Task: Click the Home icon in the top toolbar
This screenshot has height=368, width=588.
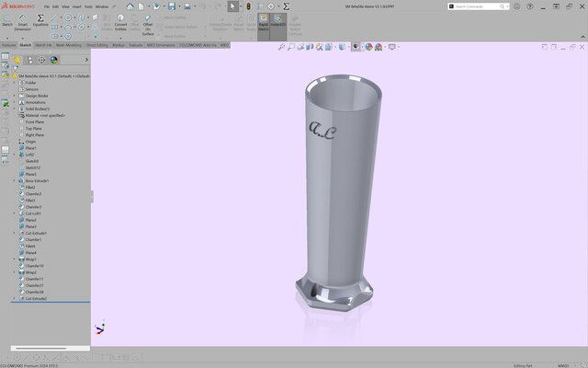Action: pos(130,6)
